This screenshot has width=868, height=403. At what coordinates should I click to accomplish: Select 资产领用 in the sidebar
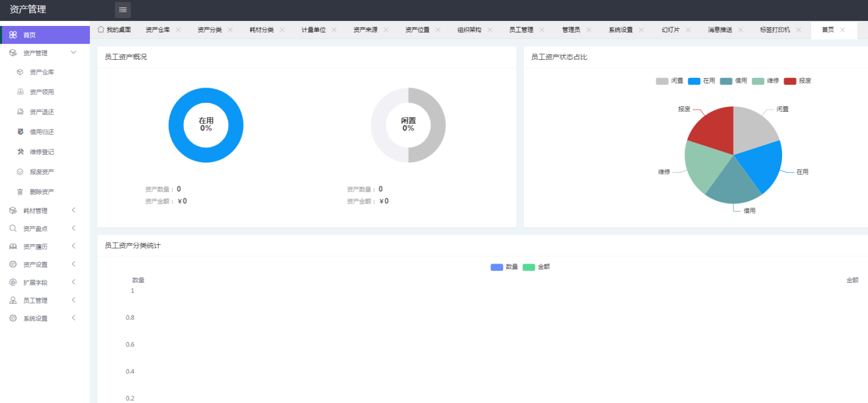pyautogui.click(x=41, y=91)
